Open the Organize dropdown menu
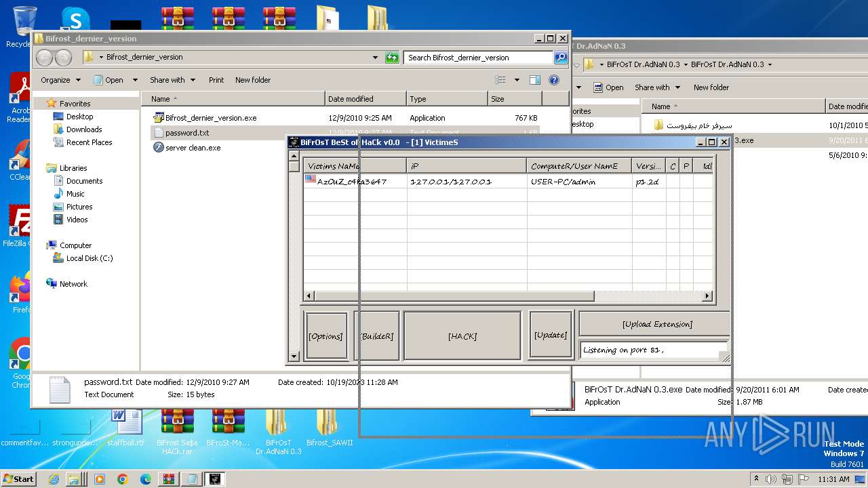The width and height of the screenshot is (868, 488). click(x=60, y=80)
